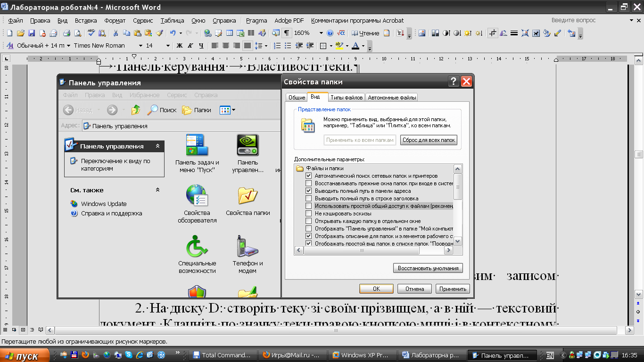Screen dimensions: 644x362
Task: Activate the Format Painter brush
Action: 159,33
